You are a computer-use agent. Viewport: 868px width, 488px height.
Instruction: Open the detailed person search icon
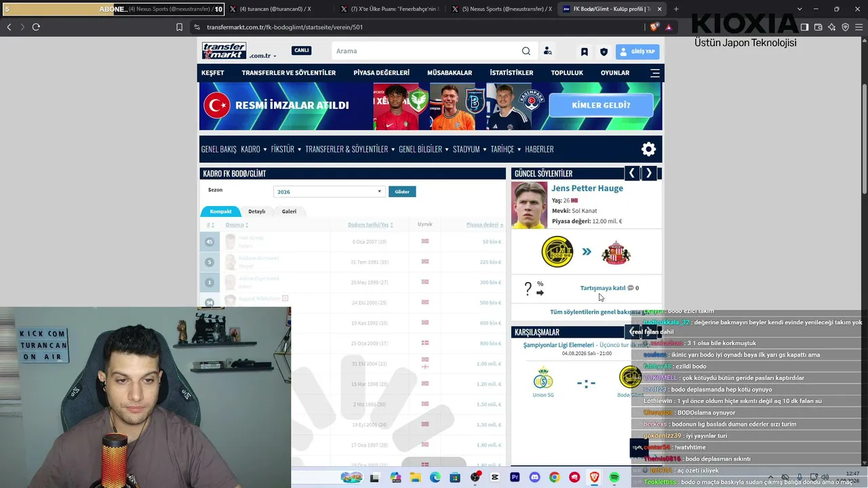548,51
